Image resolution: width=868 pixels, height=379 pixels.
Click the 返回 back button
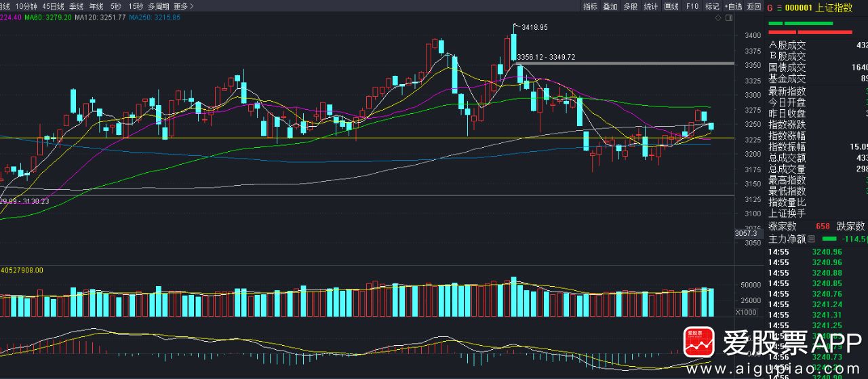pos(754,6)
